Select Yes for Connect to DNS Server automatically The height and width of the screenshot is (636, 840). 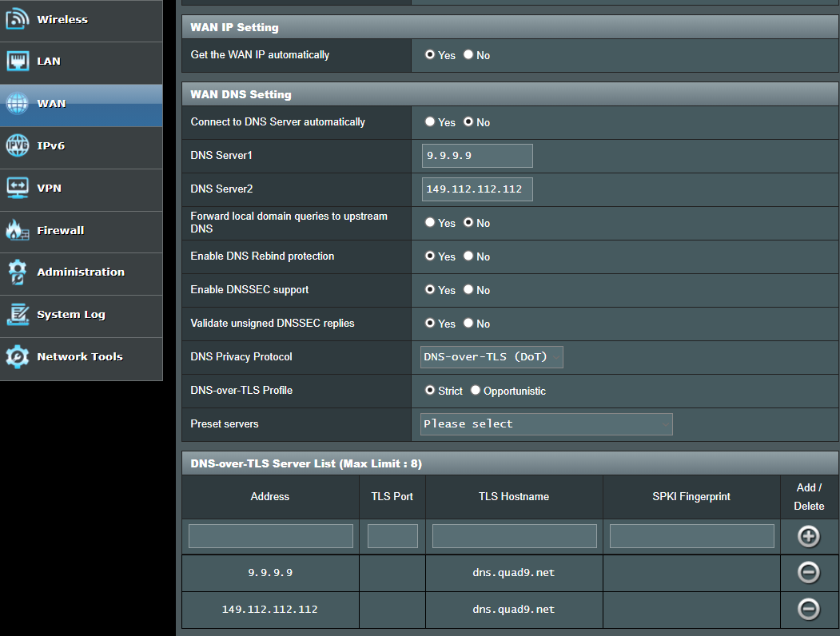[430, 122]
